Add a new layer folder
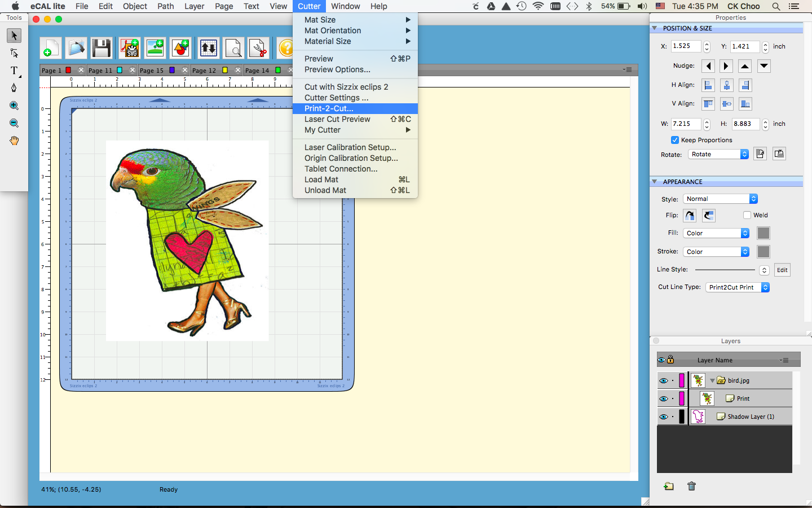Screen dimensions: 812x508 click(x=669, y=486)
